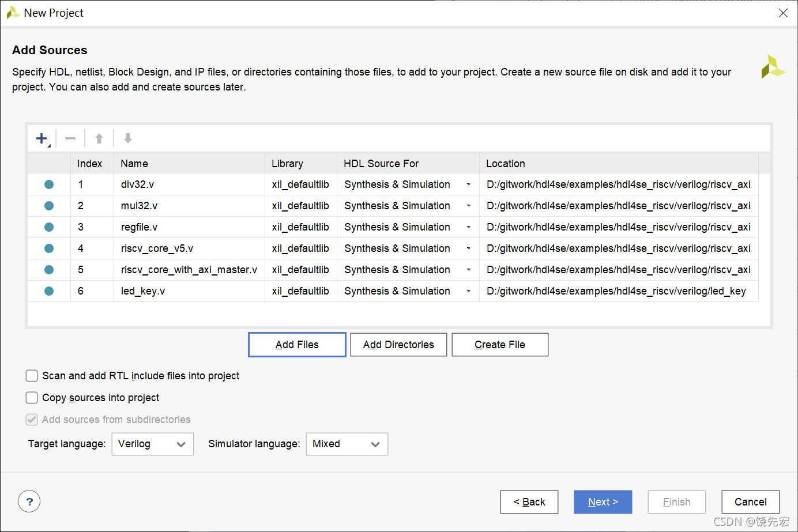The width and height of the screenshot is (798, 532).
Task: Click the move down arrow icon
Action: point(128,138)
